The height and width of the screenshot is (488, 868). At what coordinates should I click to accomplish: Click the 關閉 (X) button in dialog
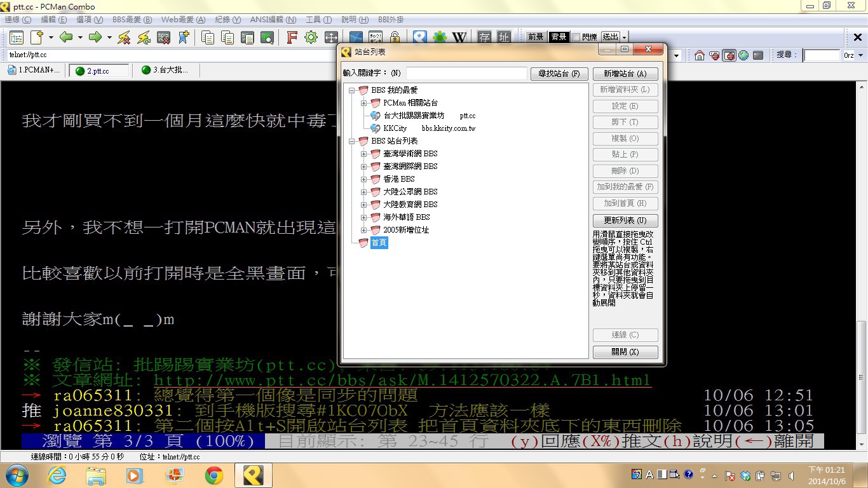pos(625,352)
